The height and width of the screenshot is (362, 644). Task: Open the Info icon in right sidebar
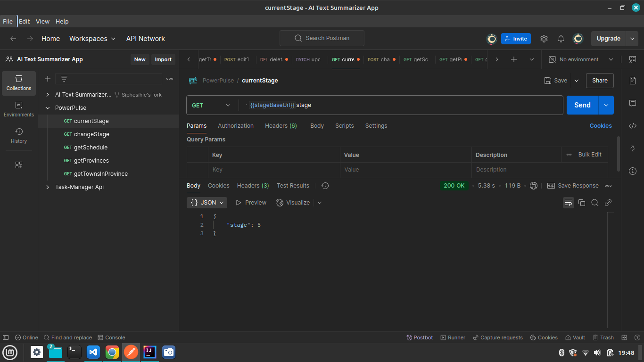[x=633, y=171]
